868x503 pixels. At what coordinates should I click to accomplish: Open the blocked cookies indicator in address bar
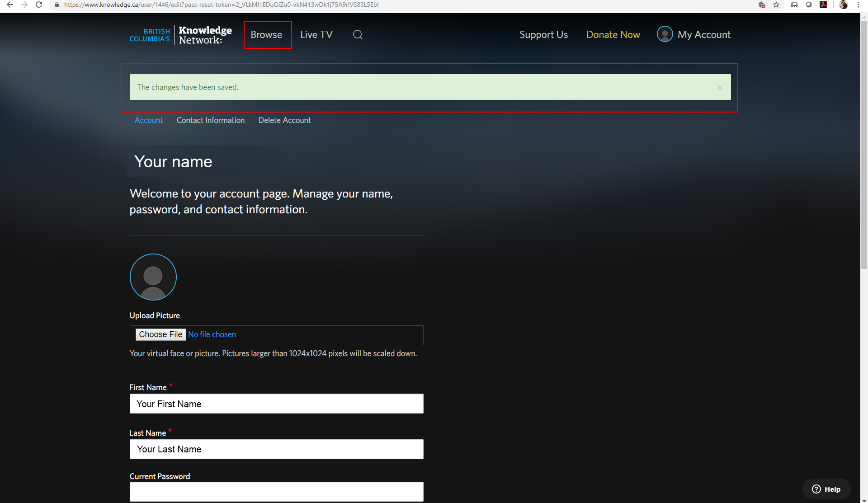[x=762, y=5]
